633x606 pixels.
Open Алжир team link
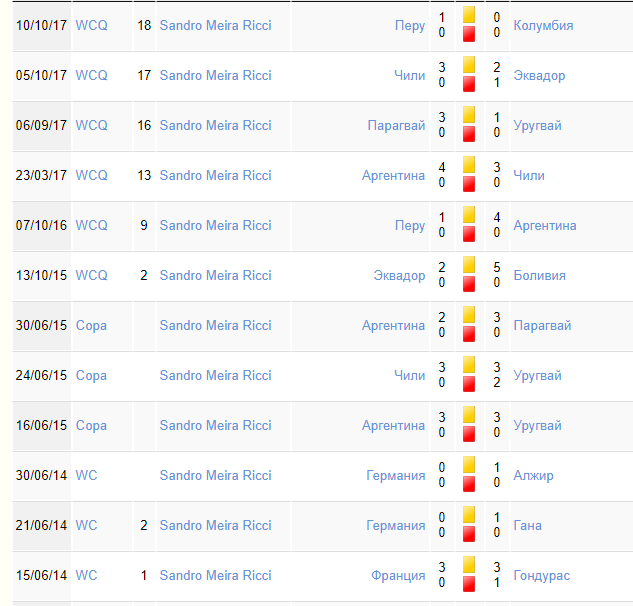pyautogui.click(x=533, y=476)
